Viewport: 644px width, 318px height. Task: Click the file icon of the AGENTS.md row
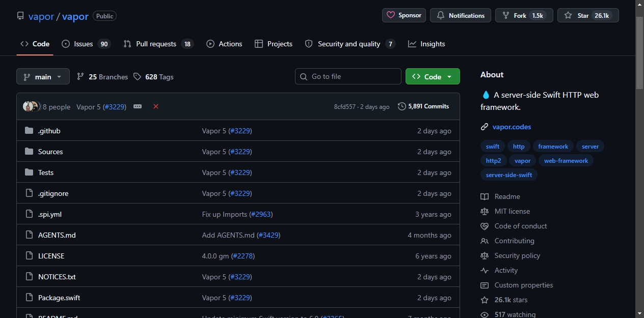[29, 235]
